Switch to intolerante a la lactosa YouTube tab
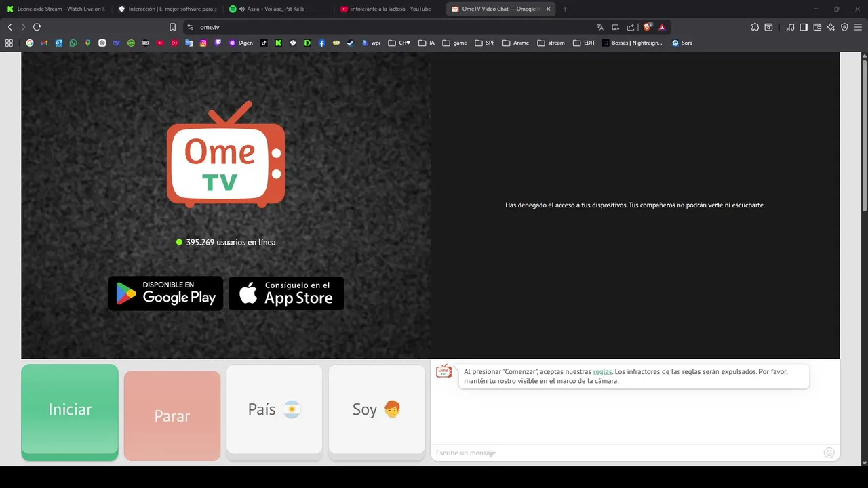 389,9
